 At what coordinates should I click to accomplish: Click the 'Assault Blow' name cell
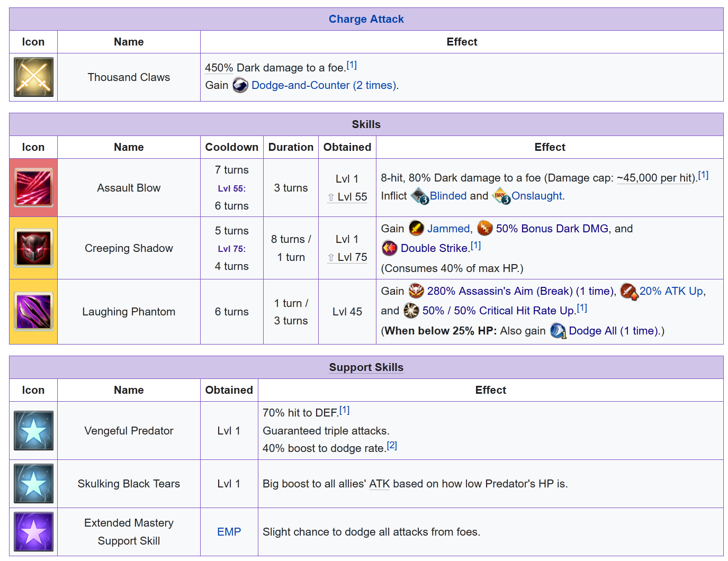129,188
